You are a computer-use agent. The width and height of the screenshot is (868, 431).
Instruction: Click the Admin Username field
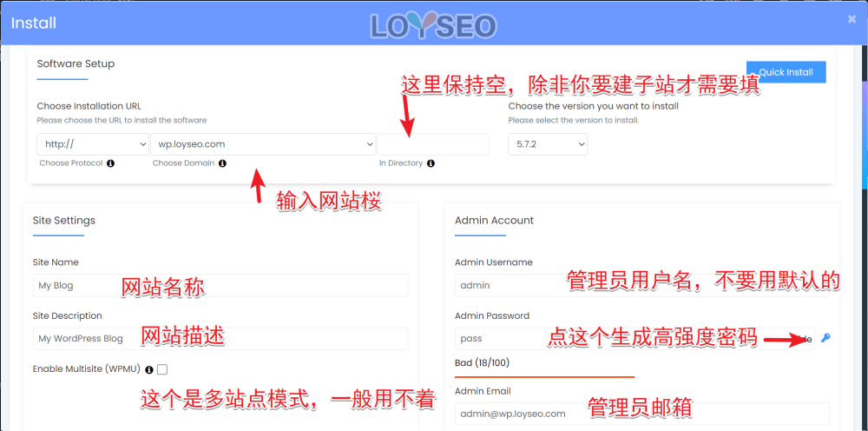click(642, 285)
